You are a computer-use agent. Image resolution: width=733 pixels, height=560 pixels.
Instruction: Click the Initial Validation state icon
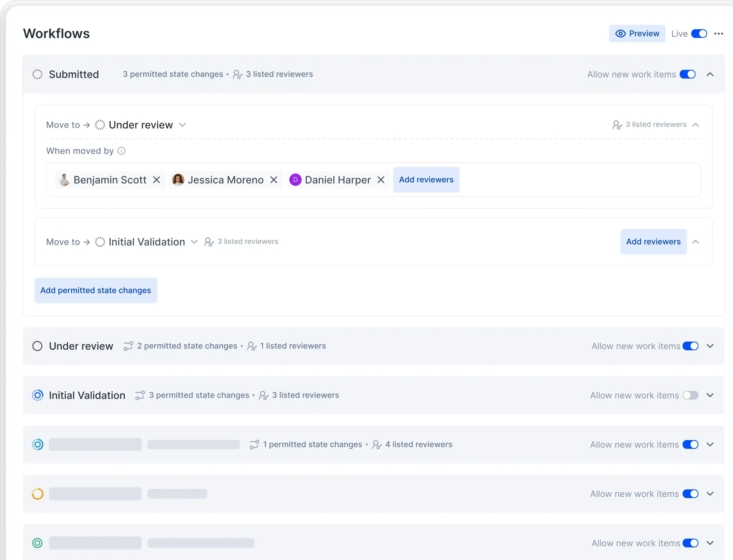pyautogui.click(x=37, y=395)
